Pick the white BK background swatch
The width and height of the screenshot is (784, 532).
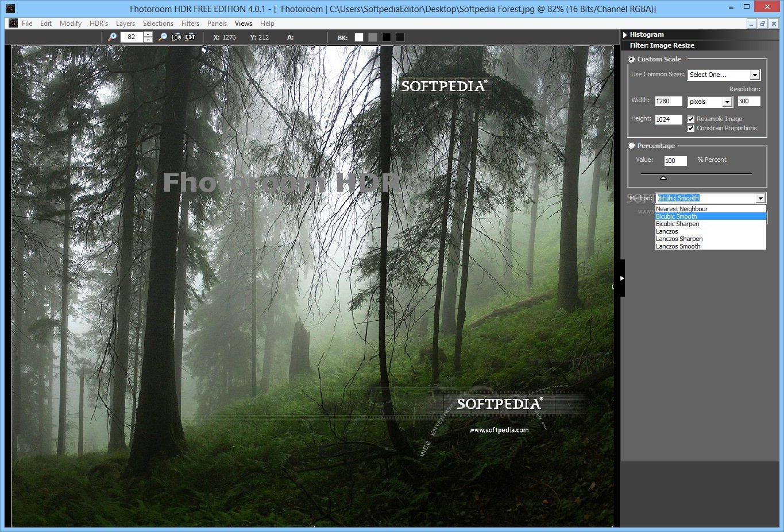359,37
